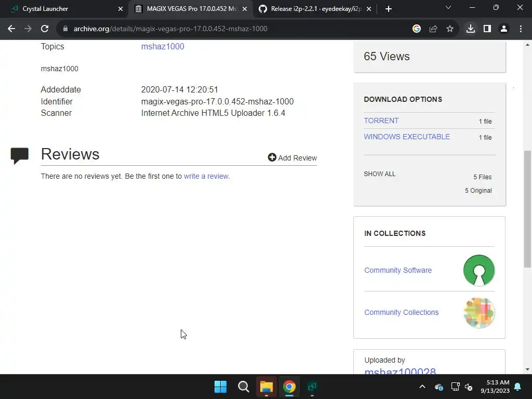
Task: Toggle Chrome side panel
Action: 487,29
